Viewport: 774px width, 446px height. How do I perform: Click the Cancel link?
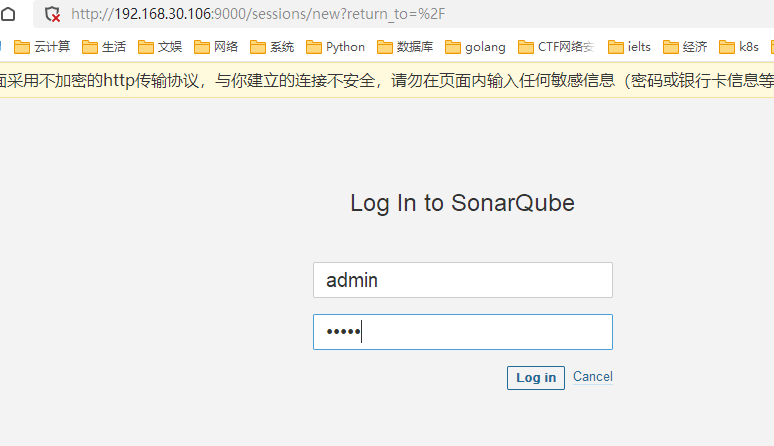click(x=592, y=377)
